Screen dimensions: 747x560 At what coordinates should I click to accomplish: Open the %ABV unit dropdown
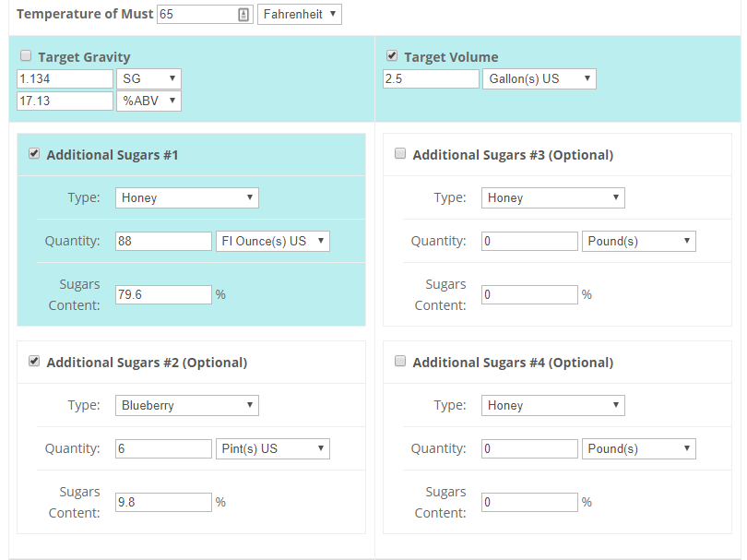pyautogui.click(x=148, y=101)
